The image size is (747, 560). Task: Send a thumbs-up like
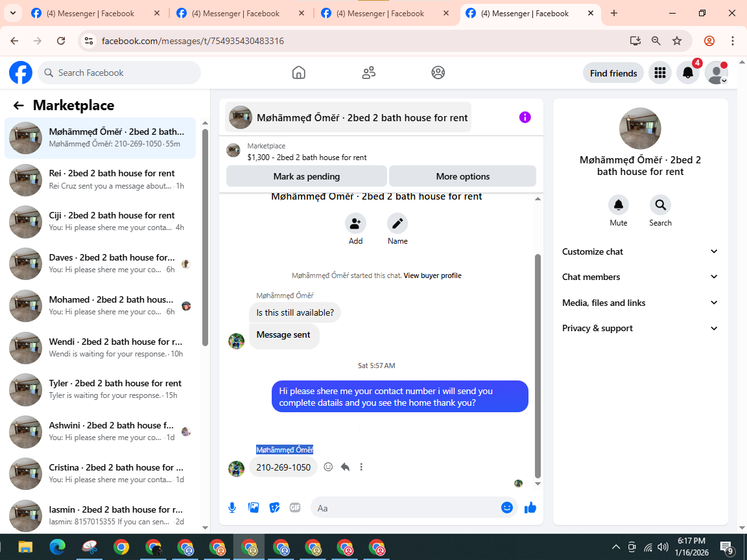click(530, 507)
